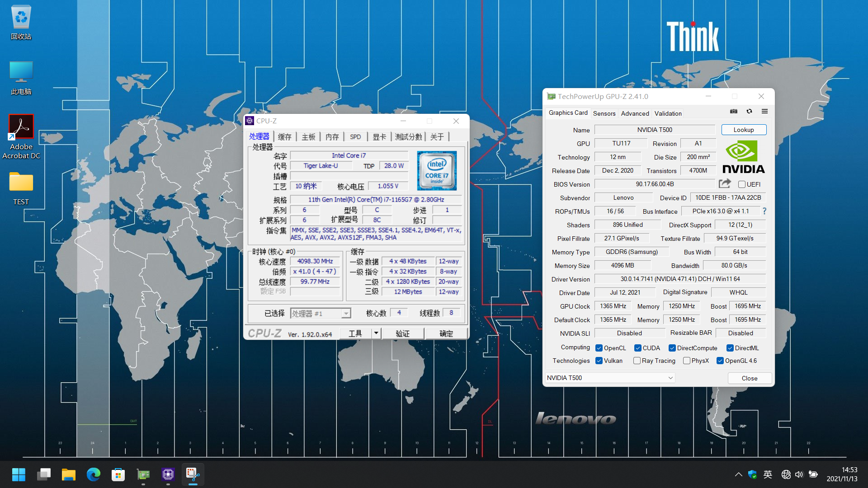This screenshot has width=868, height=488.
Task: Toggle the DirectCompute checkbox
Action: [672, 348]
